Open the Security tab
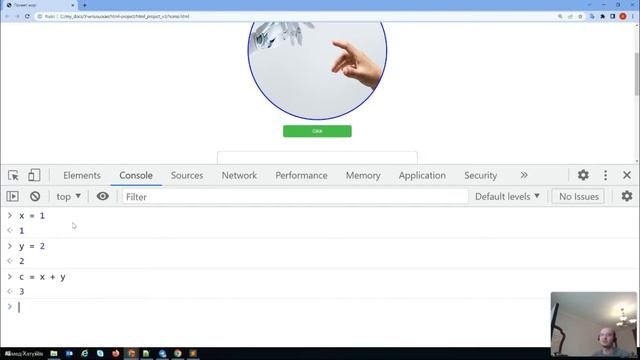This screenshot has height=360, width=640. pyautogui.click(x=480, y=175)
